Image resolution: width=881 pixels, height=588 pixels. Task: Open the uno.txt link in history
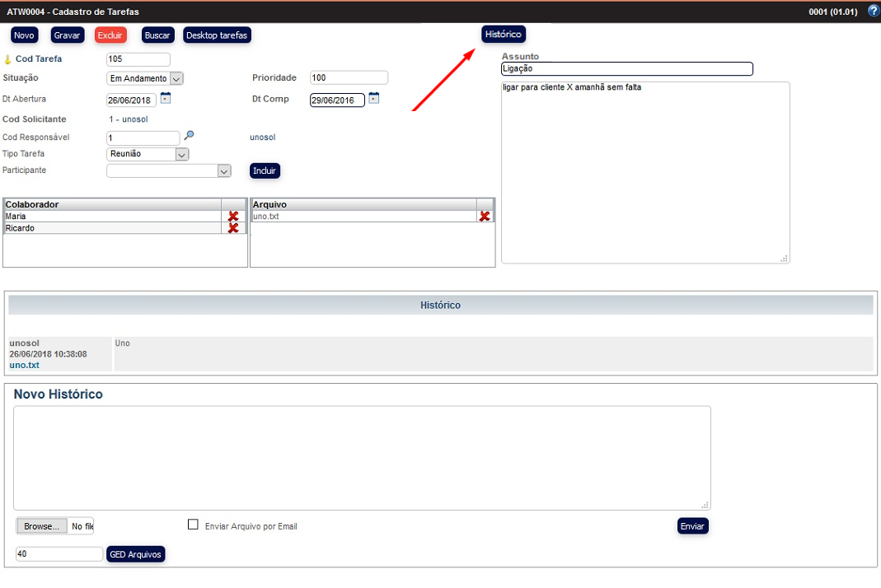(24, 365)
